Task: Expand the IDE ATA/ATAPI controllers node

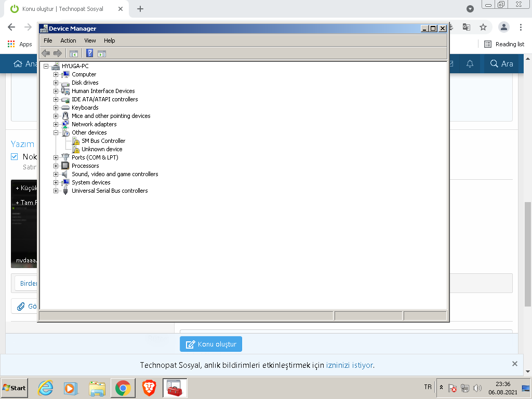Action: (56, 99)
